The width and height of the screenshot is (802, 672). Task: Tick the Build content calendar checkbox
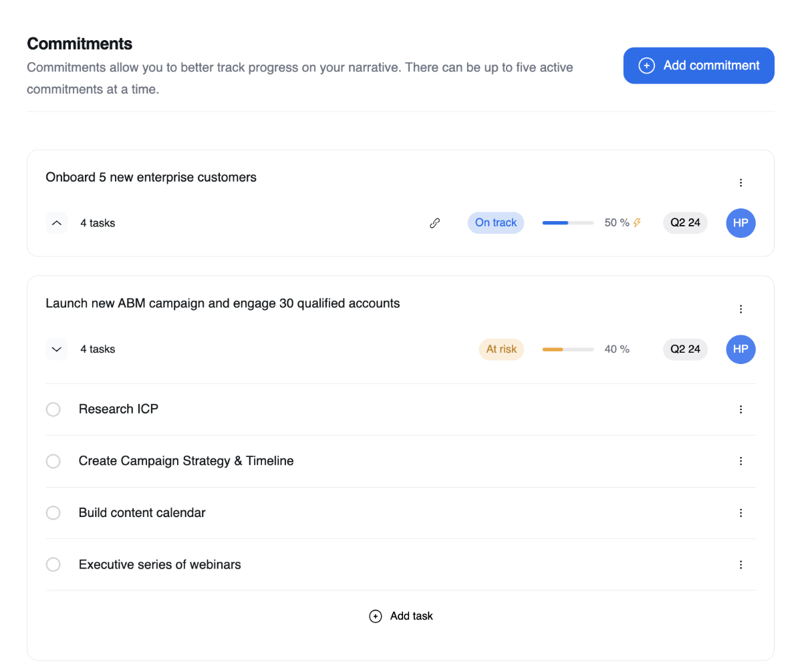53,513
